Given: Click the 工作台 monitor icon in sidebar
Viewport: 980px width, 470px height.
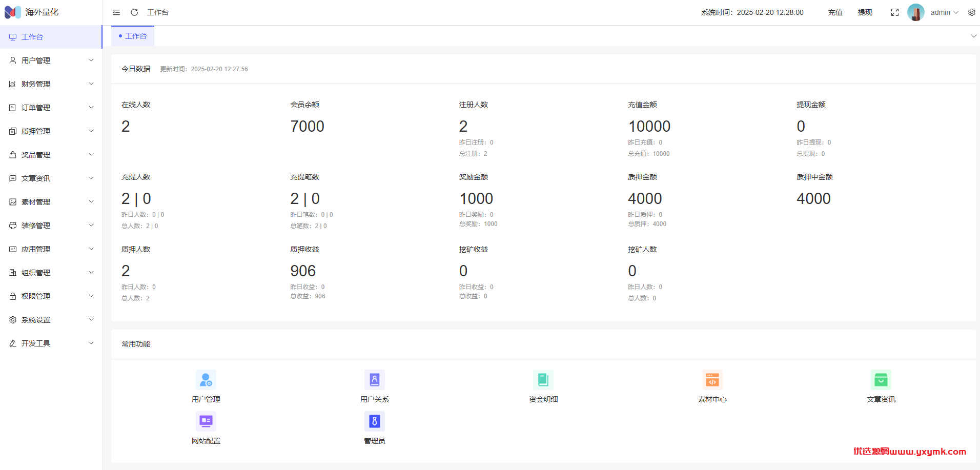Looking at the screenshot, I should [x=13, y=37].
